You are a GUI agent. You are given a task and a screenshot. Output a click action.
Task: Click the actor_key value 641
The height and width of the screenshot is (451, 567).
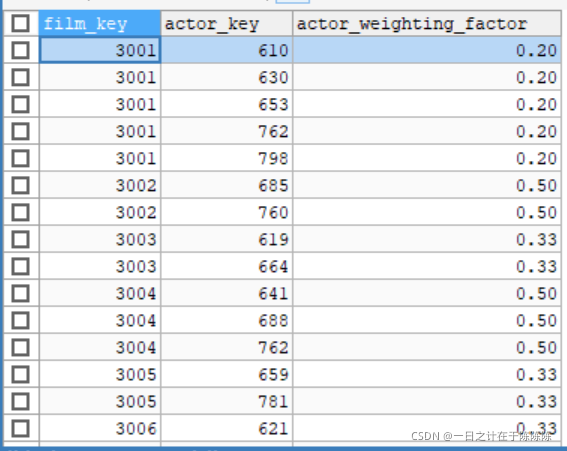[x=227, y=293]
